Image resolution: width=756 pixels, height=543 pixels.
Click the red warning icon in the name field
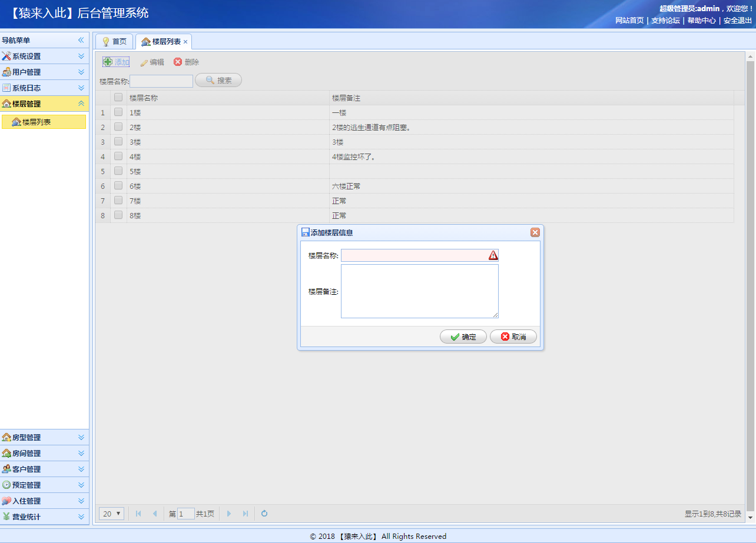[x=493, y=255]
